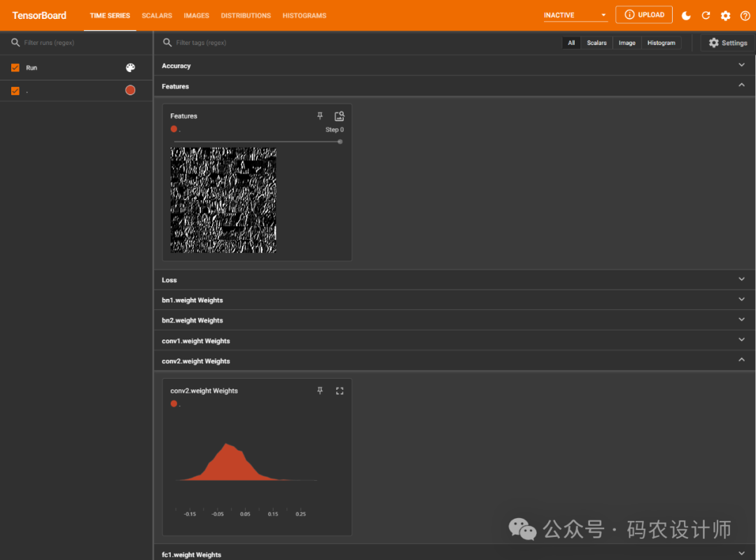This screenshot has height=560, width=756.
Task: Switch to the SCALARS tab
Action: coord(157,15)
